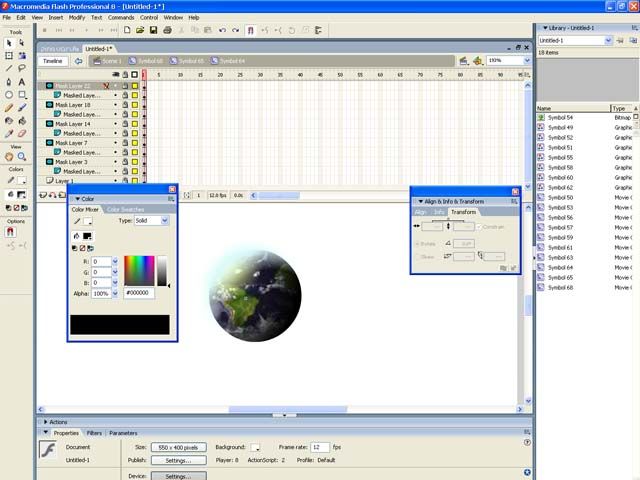Select the Line tool
This screenshot has width=640, height=480.
[x=9, y=69]
